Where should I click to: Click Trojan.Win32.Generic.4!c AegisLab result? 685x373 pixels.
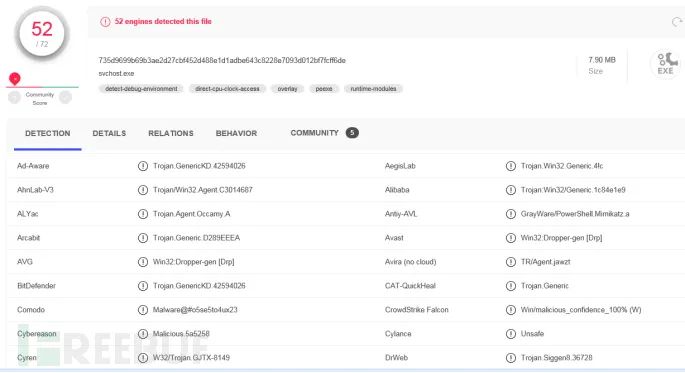(562, 166)
